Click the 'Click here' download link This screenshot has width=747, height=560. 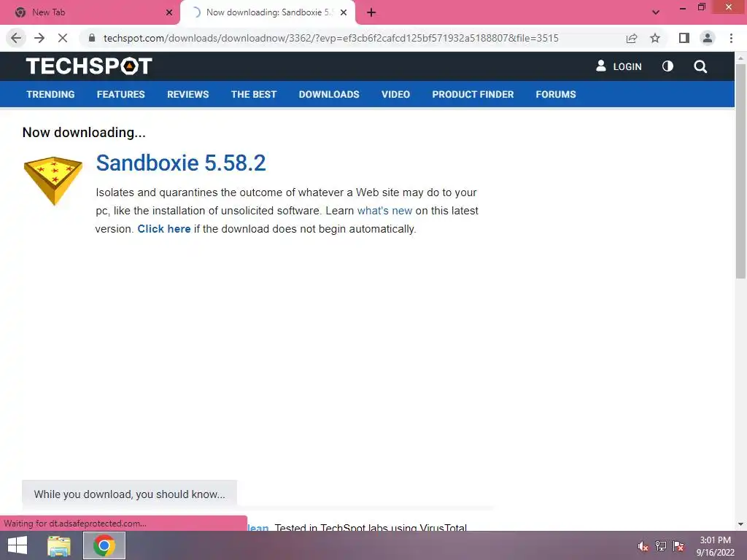[164, 229]
